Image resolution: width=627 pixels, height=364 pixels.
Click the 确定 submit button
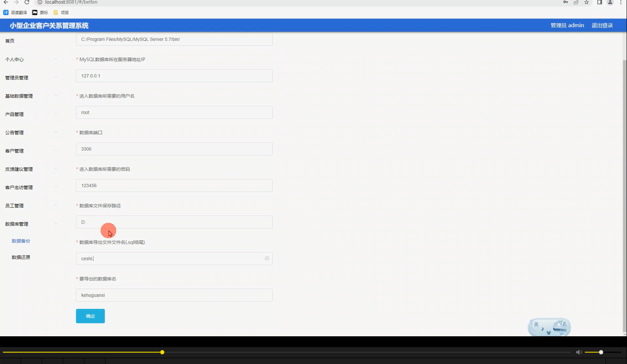point(90,316)
